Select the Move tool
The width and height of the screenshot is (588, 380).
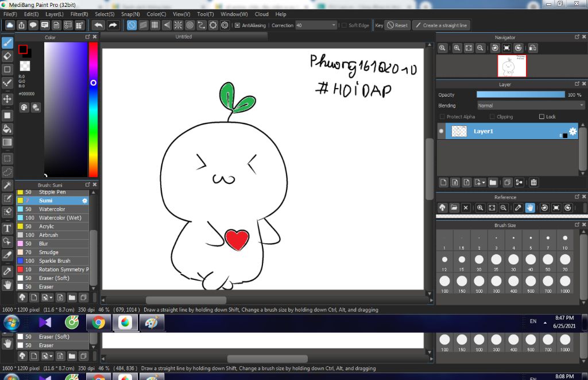point(7,99)
